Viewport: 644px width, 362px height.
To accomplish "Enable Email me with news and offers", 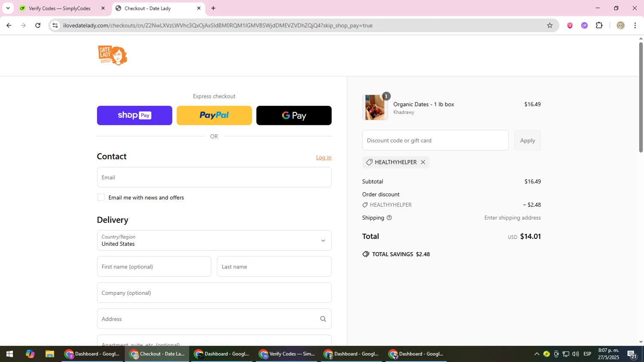I will [x=101, y=197].
